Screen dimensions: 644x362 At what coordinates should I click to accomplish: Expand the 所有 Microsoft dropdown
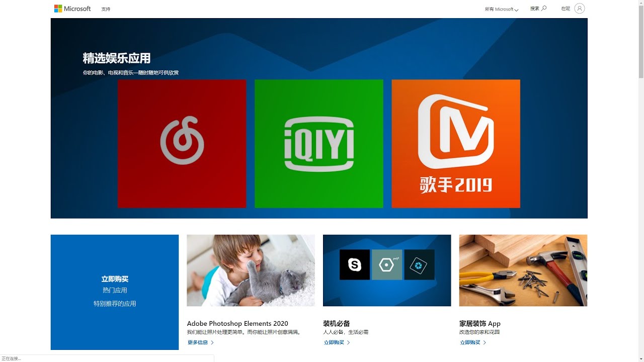(x=501, y=9)
